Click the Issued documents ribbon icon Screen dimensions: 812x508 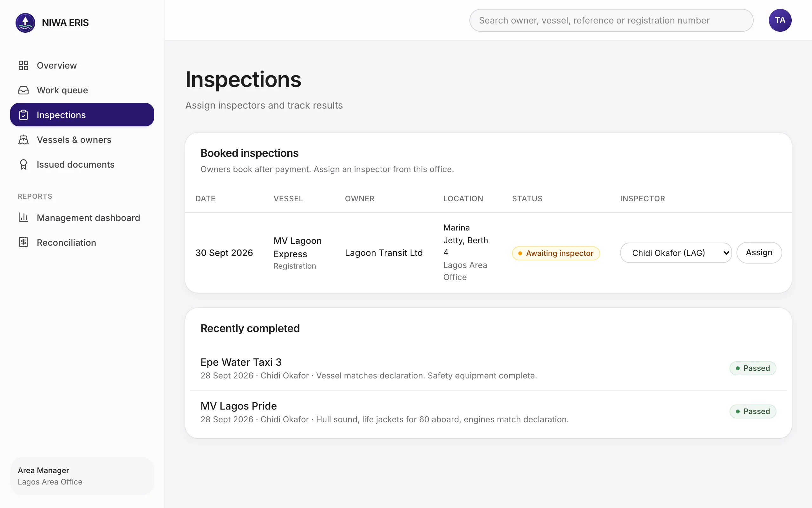pyautogui.click(x=23, y=165)
